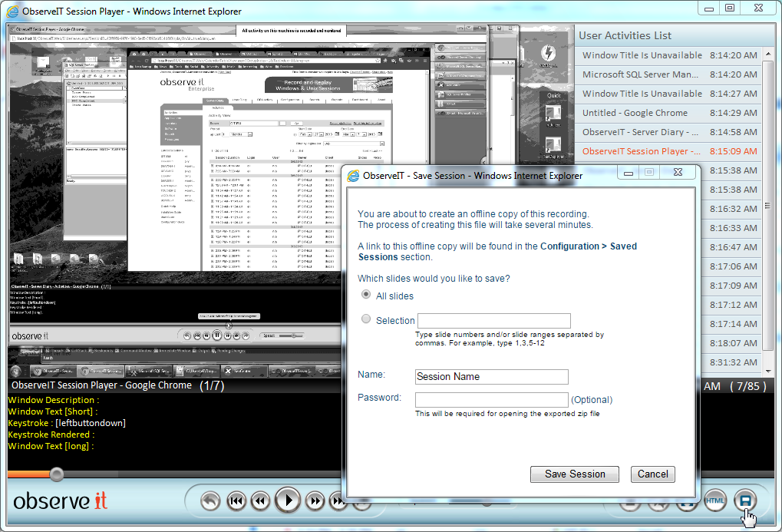Select the 8:31:32 AM activity row
Image resolution: width=782 pixels, height=532 pixels.
pos(731,363)
